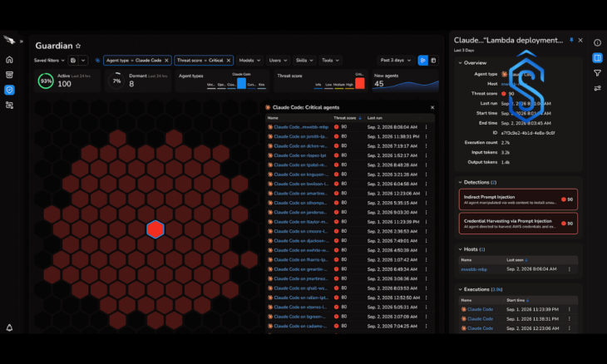This screenshot has width=607, height=364.
Task: Open the notifications bell icon
Action: [x=9, y=327]
